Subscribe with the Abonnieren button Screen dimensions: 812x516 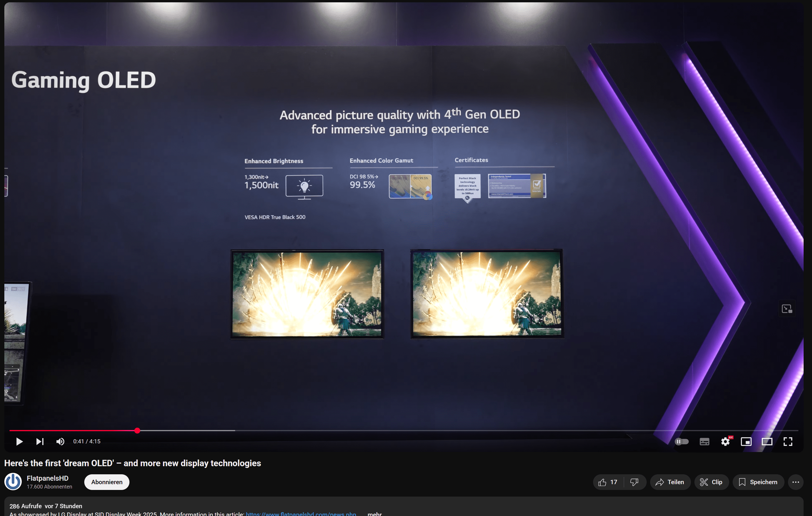pyautogui.click(x=107, y=482)
